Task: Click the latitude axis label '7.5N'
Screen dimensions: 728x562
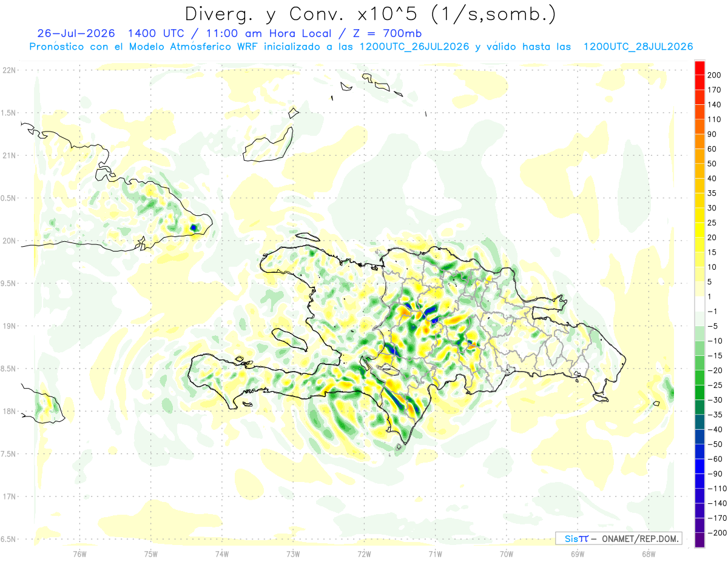Action: (8, 454)
